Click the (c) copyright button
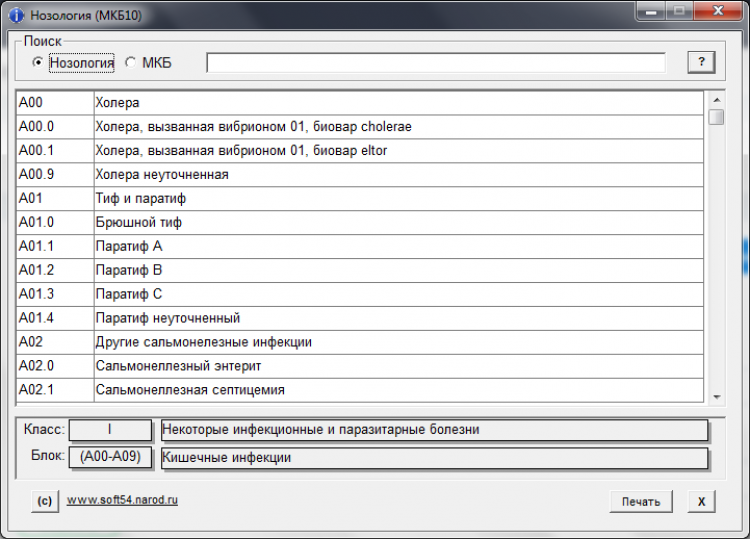The image size is (750, 539). point(45,501)
